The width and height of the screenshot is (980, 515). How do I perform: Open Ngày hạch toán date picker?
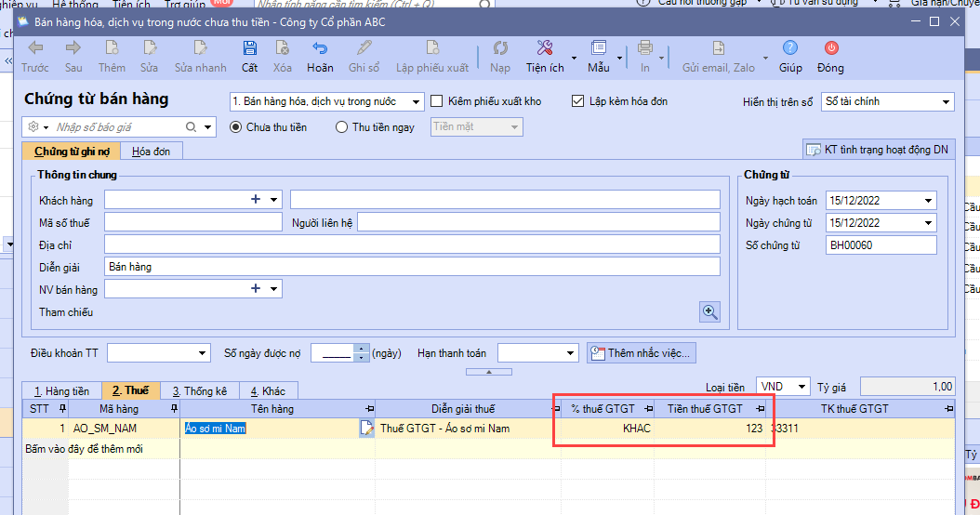[928, 201]
